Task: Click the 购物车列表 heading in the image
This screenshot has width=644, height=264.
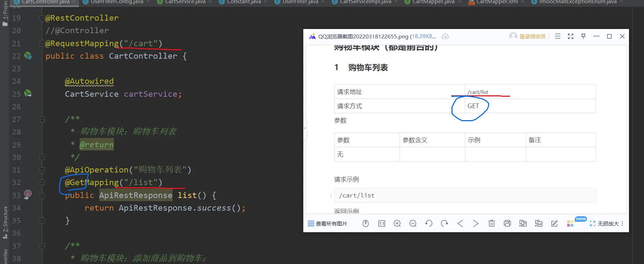Action: (368, 67)
